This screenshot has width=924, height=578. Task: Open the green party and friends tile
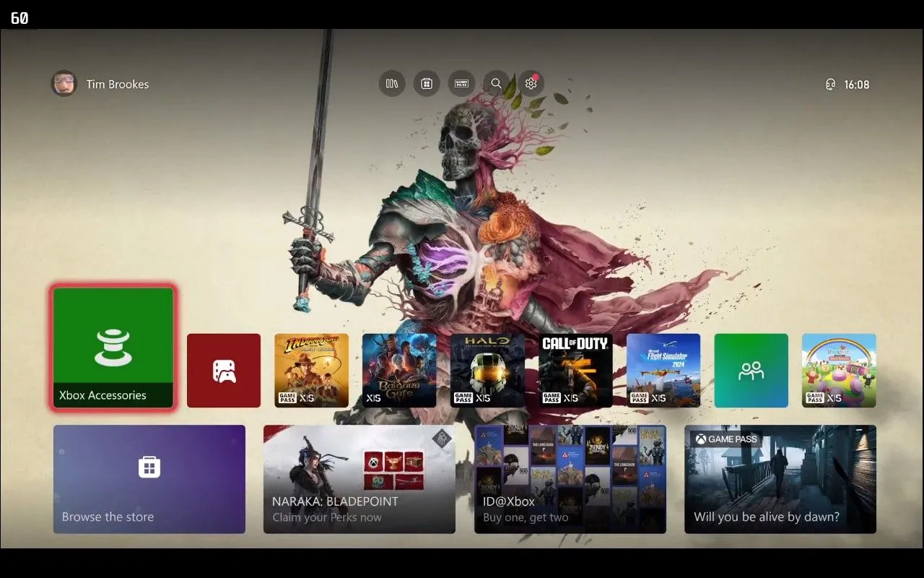[751, 370]
